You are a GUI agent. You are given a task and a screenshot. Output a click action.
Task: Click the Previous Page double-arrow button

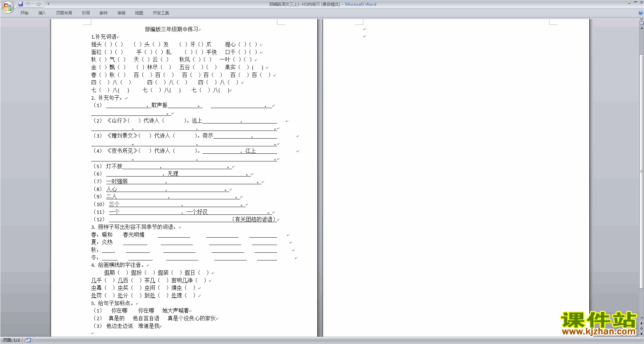(641, 324)
